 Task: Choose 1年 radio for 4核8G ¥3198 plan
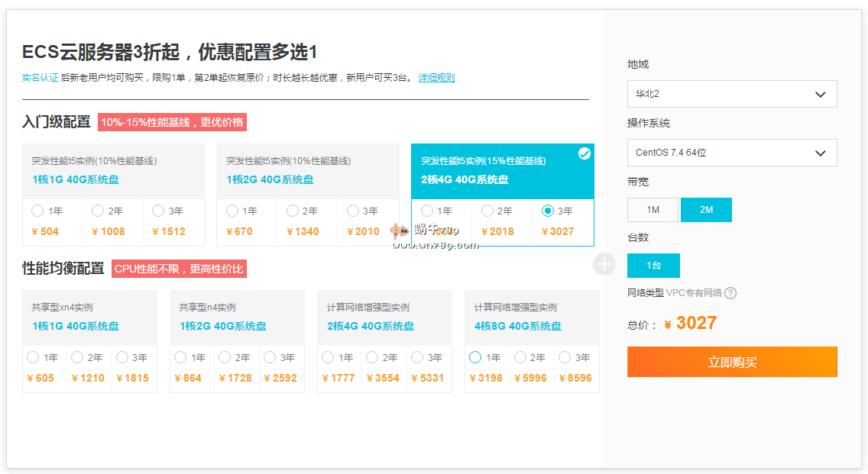tap(475, 357)
